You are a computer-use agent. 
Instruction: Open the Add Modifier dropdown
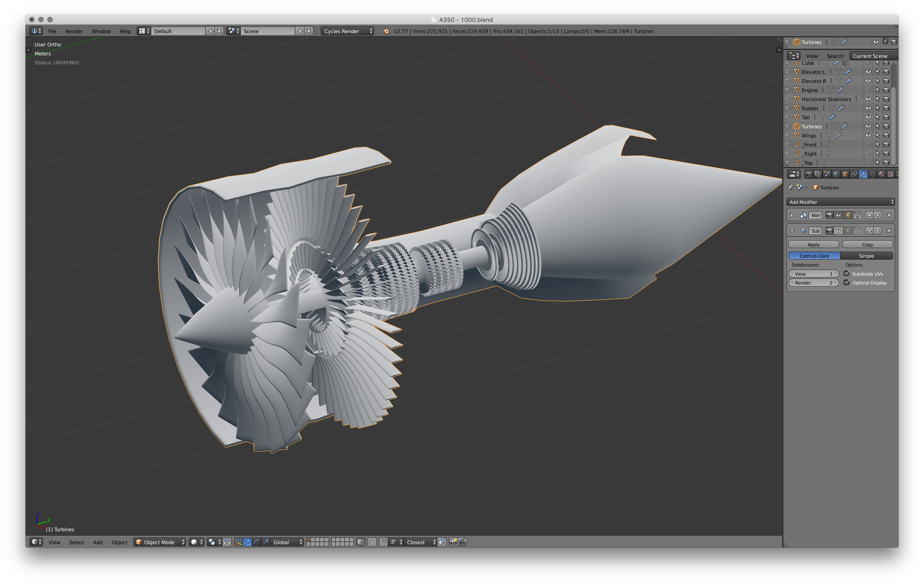(x=840, y=202)
